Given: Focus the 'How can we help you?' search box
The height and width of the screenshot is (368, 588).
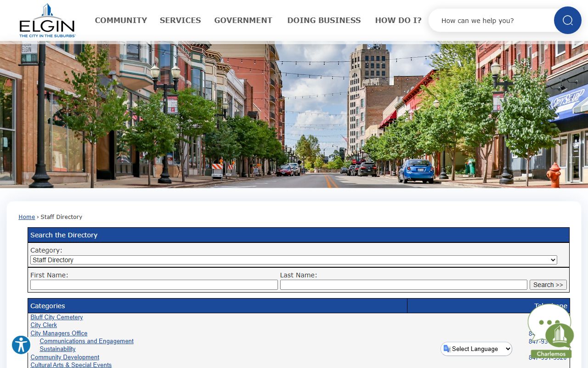Looking at the screenshot, I should (492, 20).
